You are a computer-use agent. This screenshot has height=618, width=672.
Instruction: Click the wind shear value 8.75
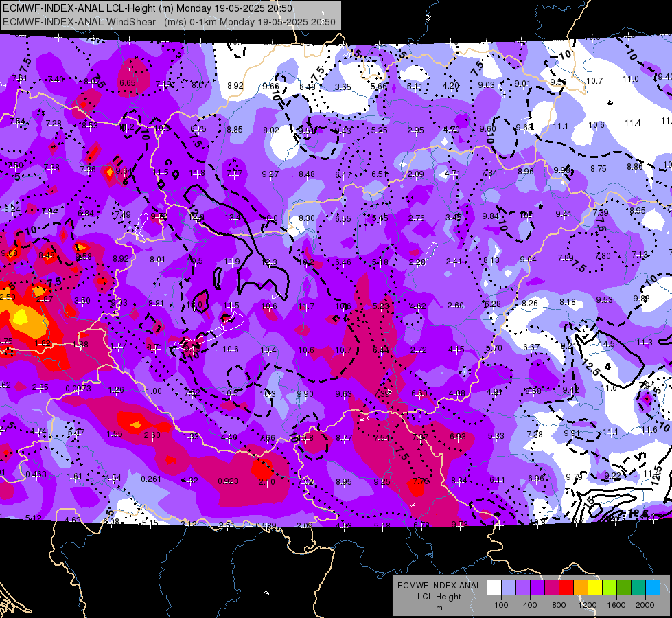[x=599, y=169]
